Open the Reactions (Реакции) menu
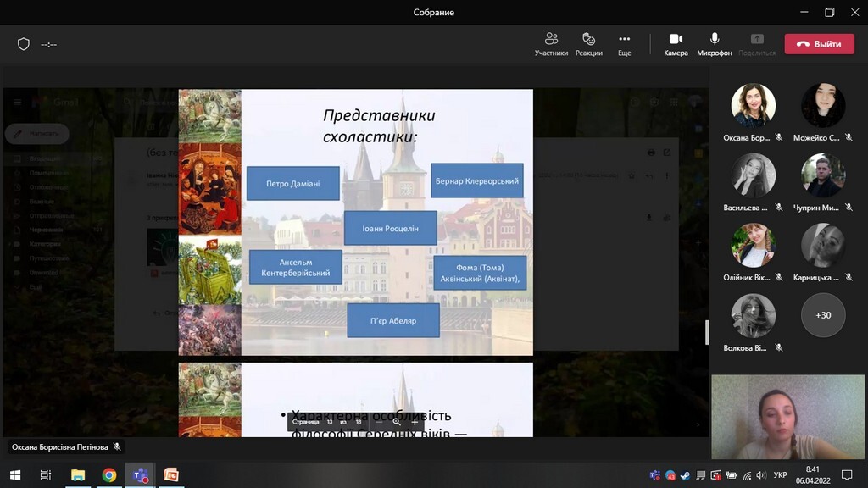 (588, 44)
